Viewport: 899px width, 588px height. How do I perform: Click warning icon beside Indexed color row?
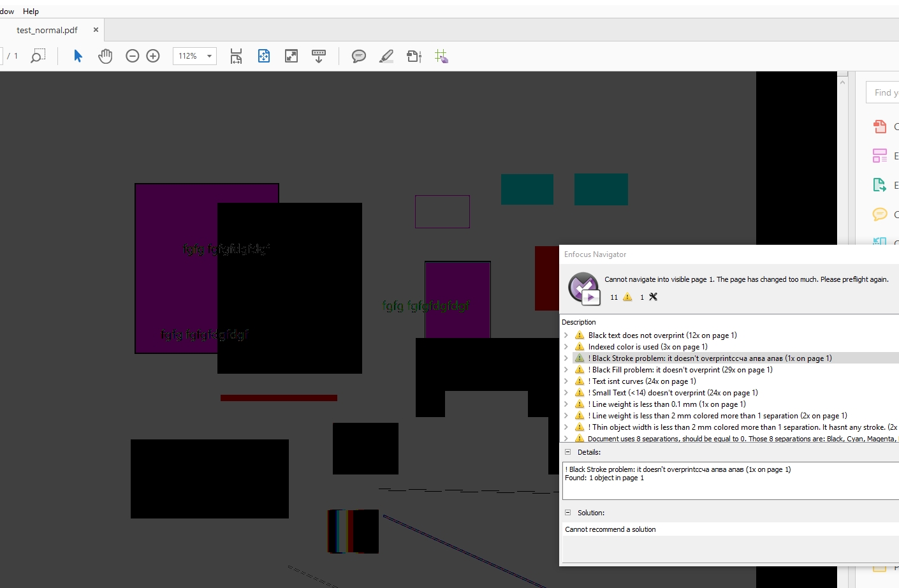[580, 347]
